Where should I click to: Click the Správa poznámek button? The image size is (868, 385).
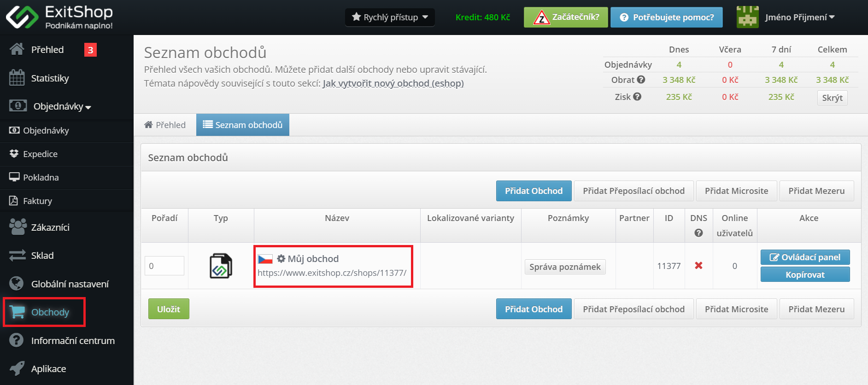tap(565, 267)
